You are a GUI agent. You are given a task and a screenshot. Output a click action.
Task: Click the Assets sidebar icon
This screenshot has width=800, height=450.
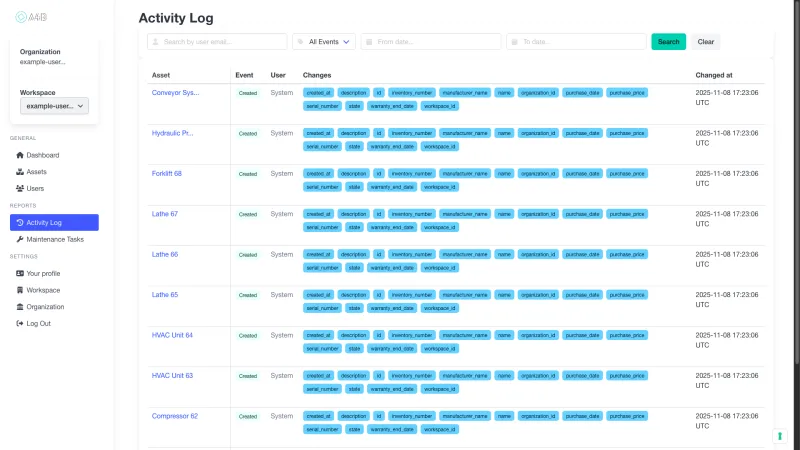[20, 172]
